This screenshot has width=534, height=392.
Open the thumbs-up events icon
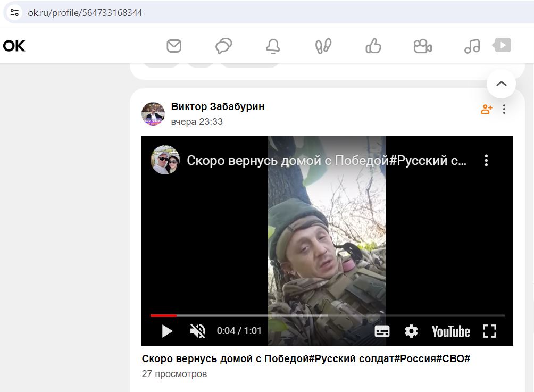[373, 46]
